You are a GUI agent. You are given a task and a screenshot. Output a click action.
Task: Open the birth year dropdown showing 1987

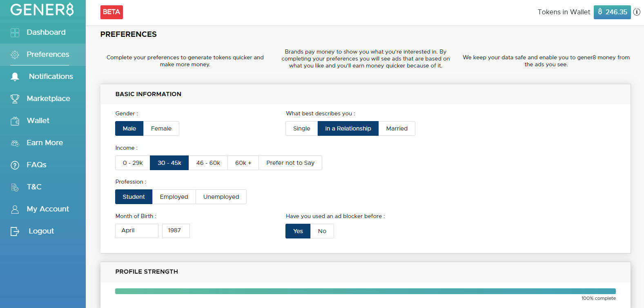tap(176, 231)
